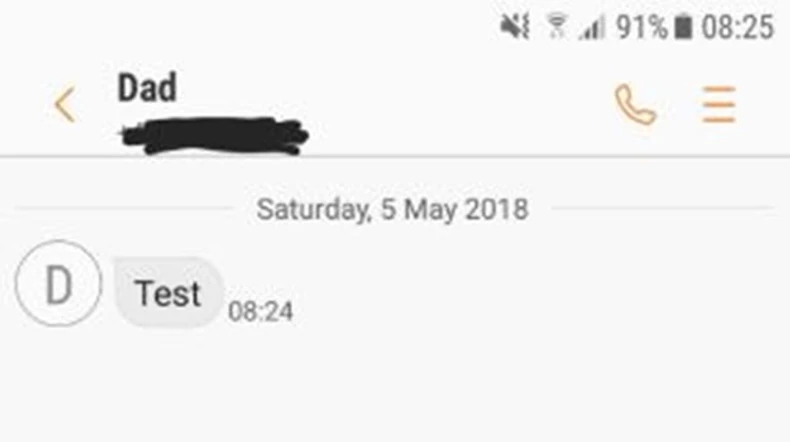Tap the 08:24 message timestamp
Viewport: 790px width, 442px height.
[260, 311]
